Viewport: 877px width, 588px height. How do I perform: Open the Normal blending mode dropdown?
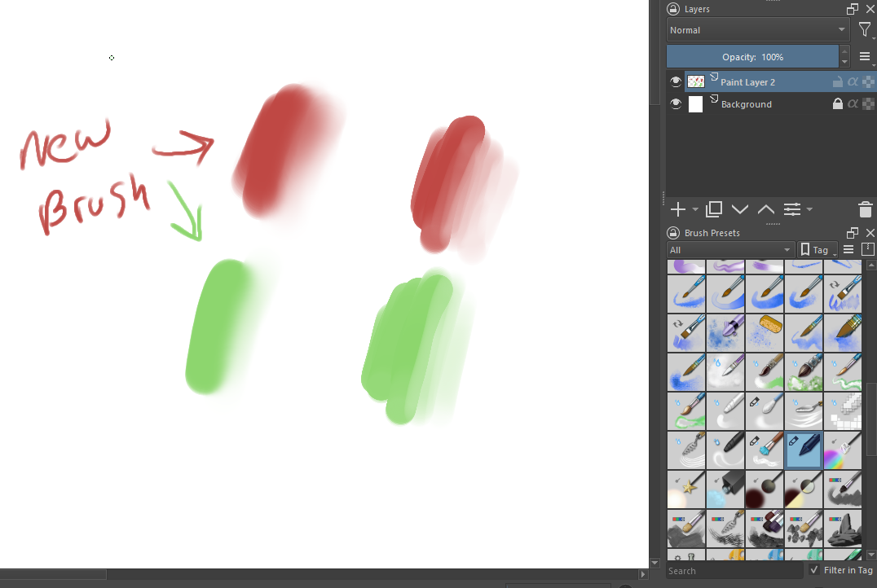[758, 29]
